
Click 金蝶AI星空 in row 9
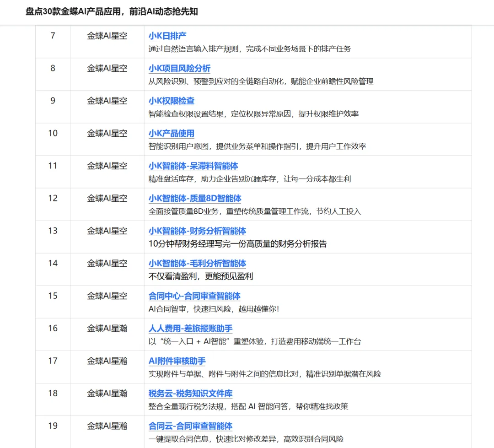[107, 101]
